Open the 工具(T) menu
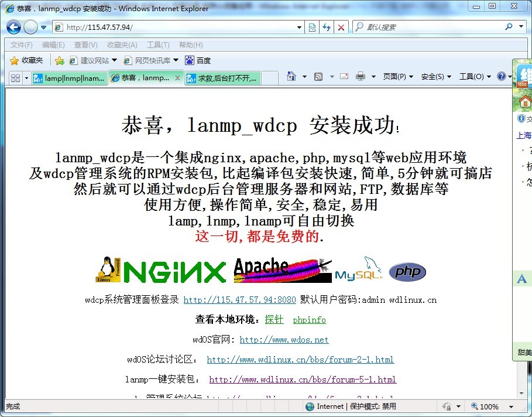This screenshot has width=532, height=417. point(158,45)
